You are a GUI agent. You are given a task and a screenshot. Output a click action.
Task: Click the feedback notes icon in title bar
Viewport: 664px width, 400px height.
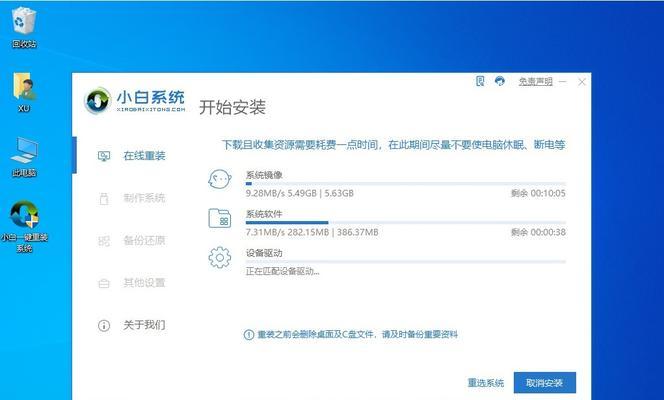tap(480, 81)
